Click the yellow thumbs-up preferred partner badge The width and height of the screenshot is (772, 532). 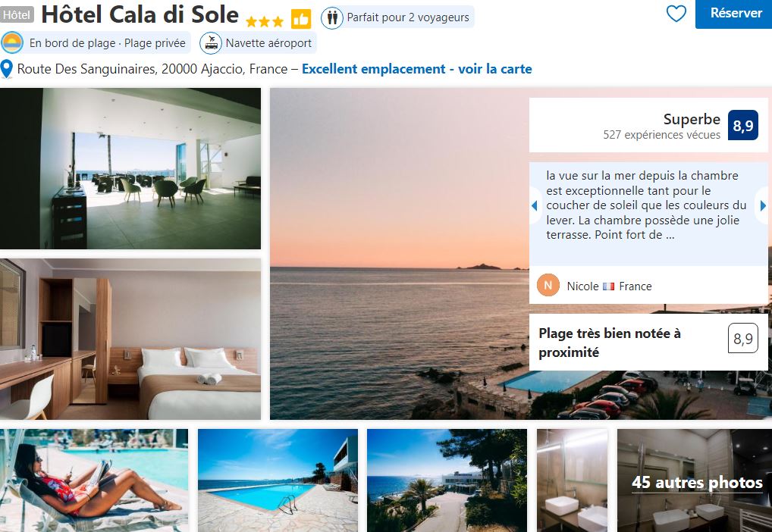tap(301, 19)
